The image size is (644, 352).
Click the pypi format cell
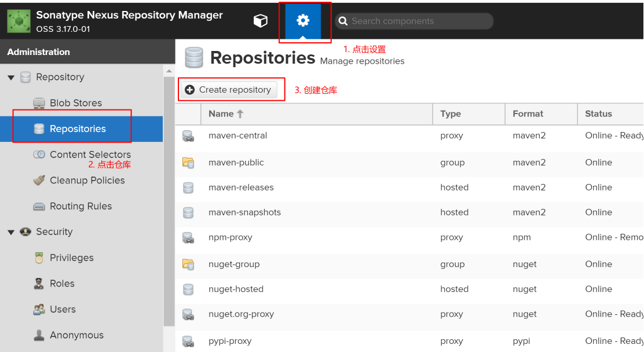tap(521, 342)
